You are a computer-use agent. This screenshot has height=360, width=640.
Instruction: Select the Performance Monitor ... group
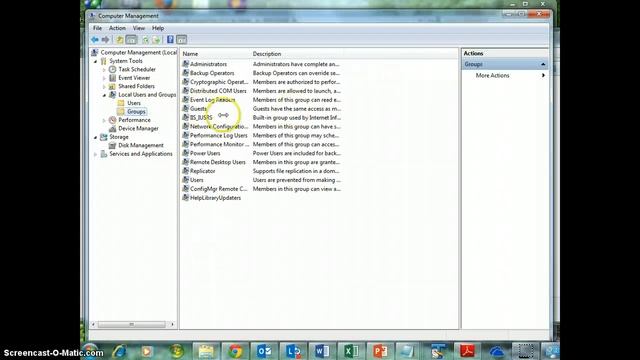point(219,144)
